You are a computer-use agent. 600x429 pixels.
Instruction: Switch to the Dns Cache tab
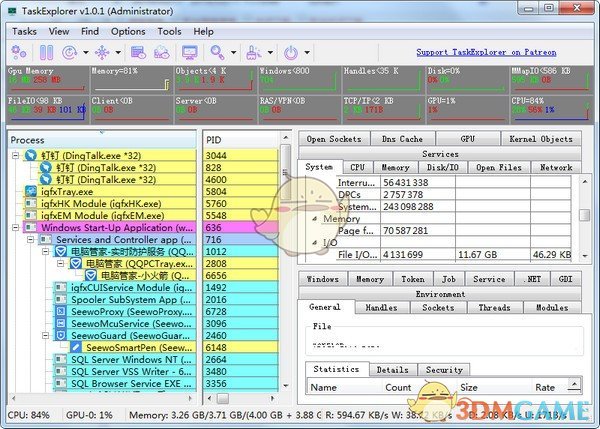click(403, 139)
